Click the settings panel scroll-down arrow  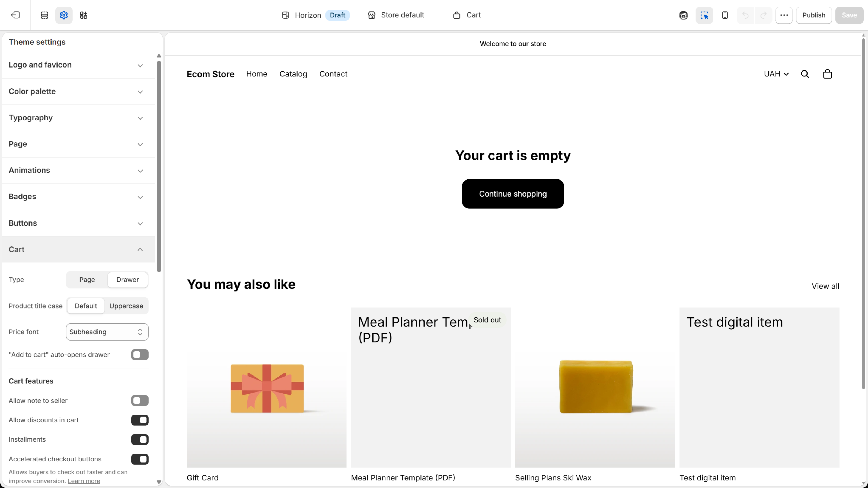[159, 482]
